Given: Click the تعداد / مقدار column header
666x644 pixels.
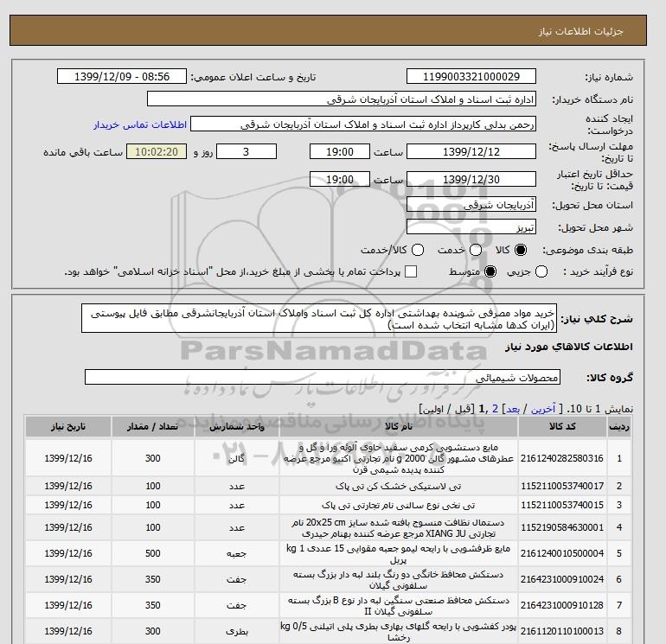Looking at the screenshot, I should point(153,427).
